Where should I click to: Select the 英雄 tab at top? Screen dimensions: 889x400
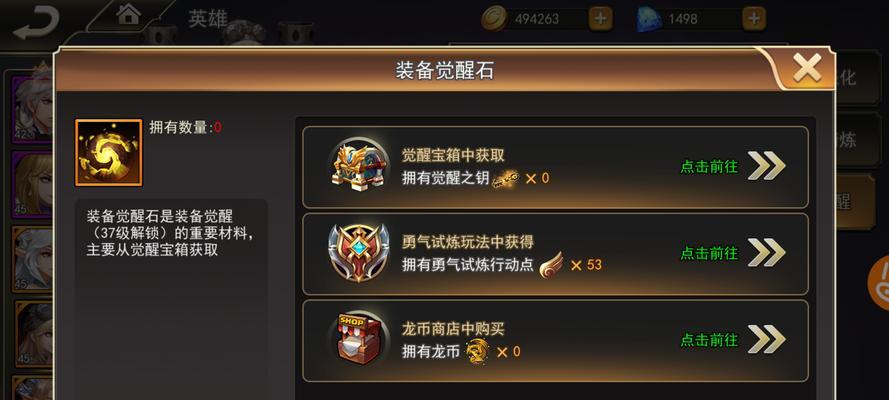(208, 19)
